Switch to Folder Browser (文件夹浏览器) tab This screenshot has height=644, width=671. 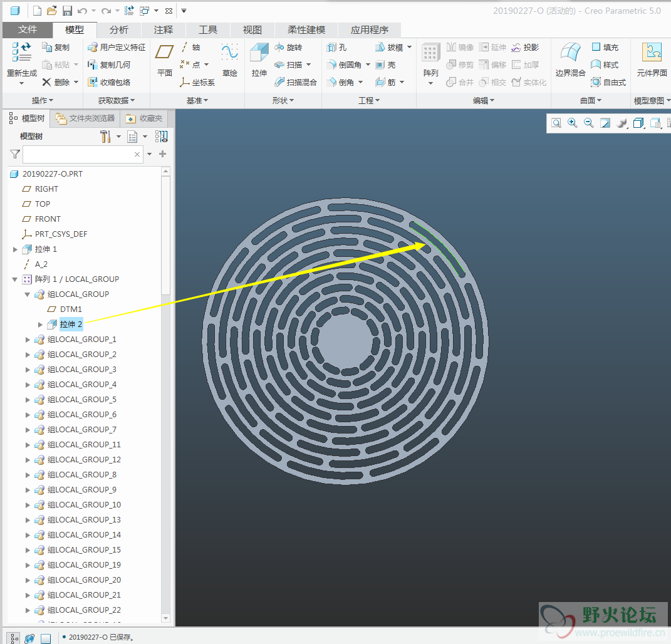[x=86, y=118]
